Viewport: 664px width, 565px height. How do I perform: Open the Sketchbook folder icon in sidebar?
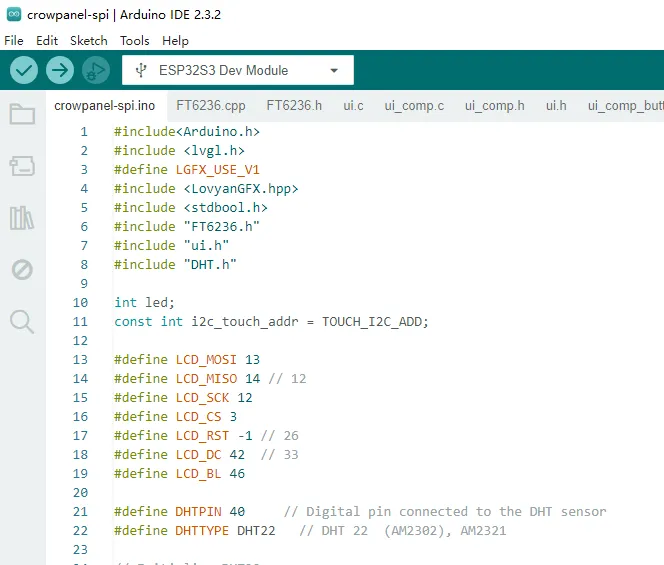22,114
